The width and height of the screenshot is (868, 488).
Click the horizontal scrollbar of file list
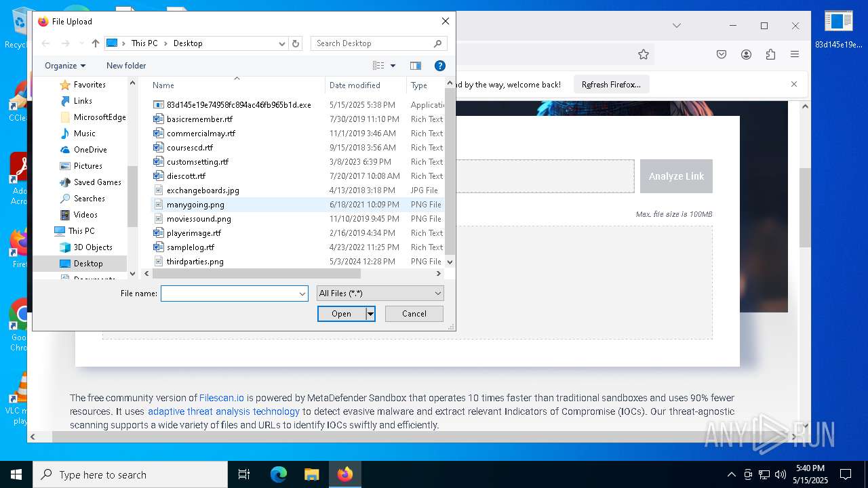point(256,274)
